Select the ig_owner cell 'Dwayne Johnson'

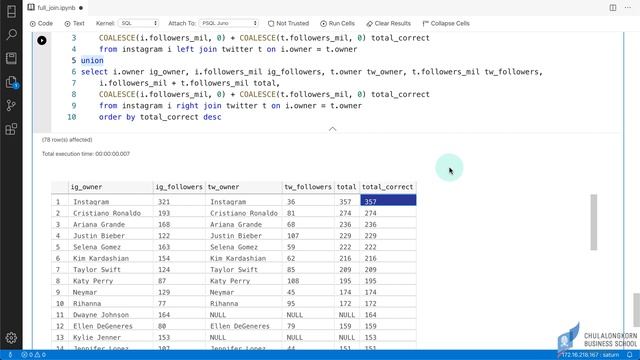(111, 315)
